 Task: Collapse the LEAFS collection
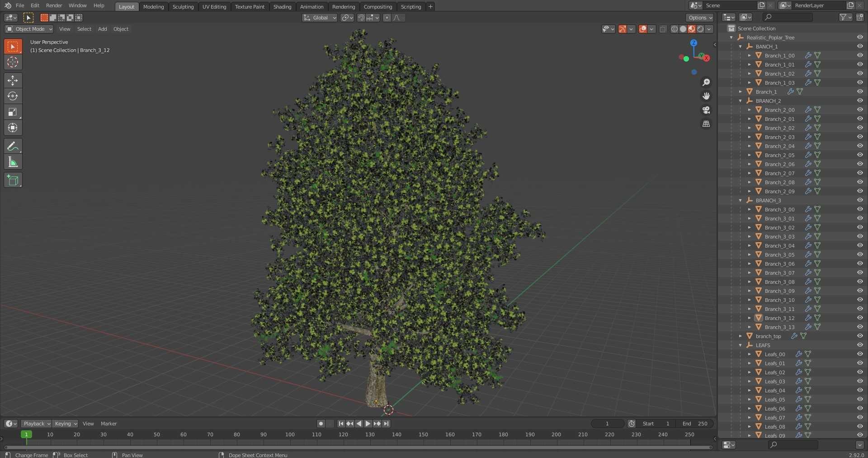point(741,345)
